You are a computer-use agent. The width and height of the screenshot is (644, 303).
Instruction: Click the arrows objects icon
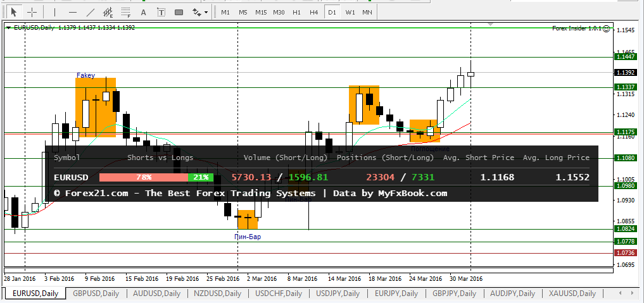tap(197, 12)
